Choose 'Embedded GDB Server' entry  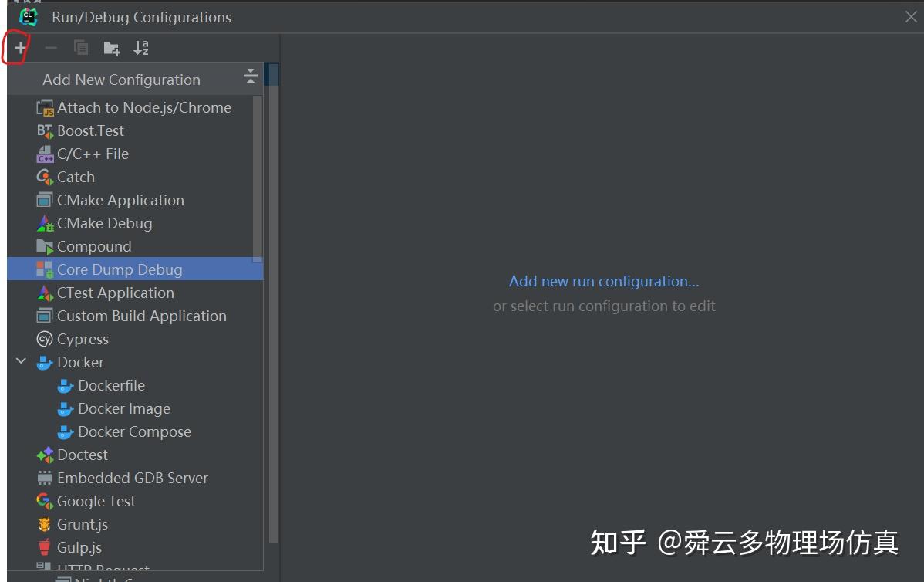tap(133, 479)
